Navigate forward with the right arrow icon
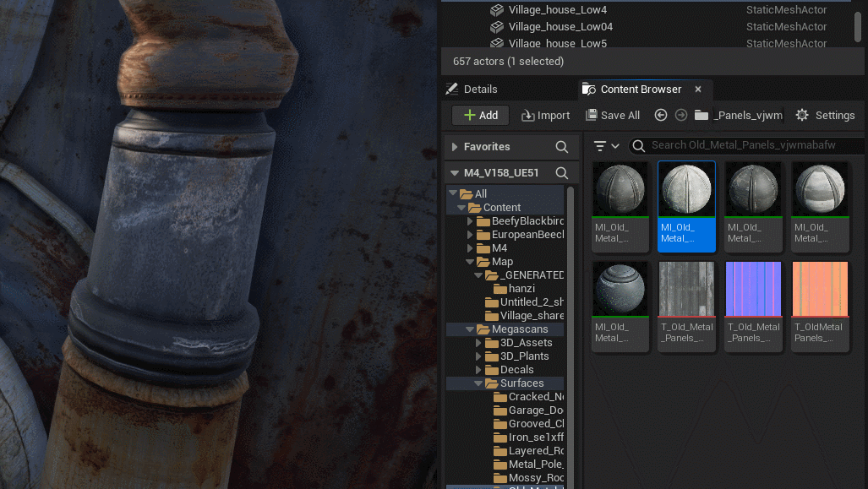Viewport: 868px width, 489px height. (x=681, y=116)
